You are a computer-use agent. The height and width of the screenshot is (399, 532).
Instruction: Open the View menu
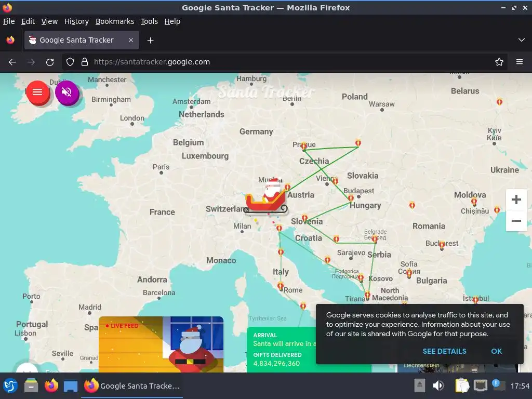(x=49, y=21)
